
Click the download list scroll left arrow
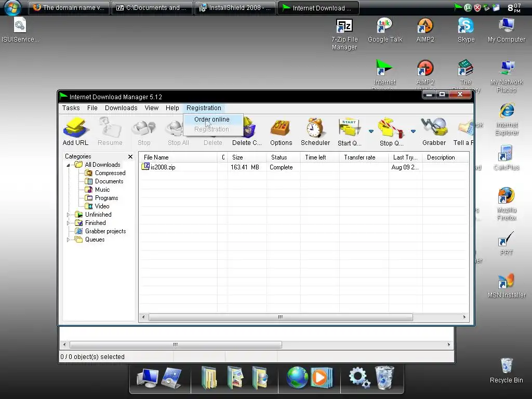pos(143,317)
